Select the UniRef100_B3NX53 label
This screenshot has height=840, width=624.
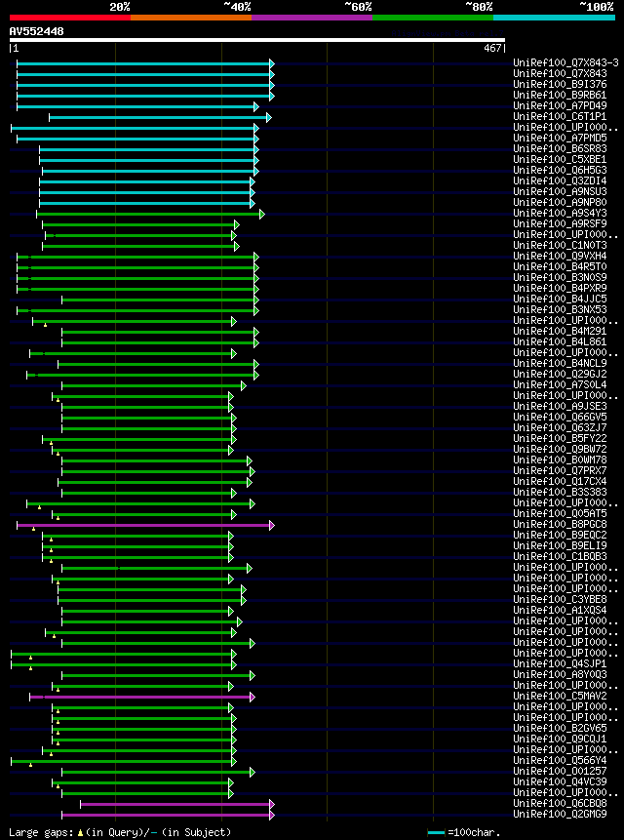tap(561, 309)
